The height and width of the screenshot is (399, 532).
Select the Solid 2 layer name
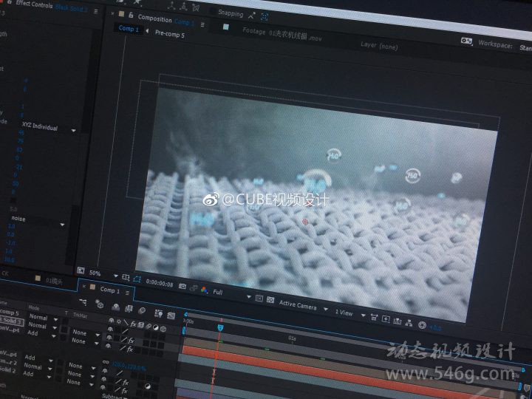pyautogui.click(x=7, y=370)
